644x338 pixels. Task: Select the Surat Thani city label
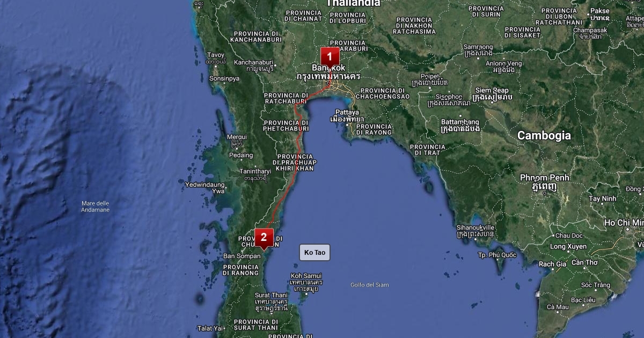pos(271,295)
